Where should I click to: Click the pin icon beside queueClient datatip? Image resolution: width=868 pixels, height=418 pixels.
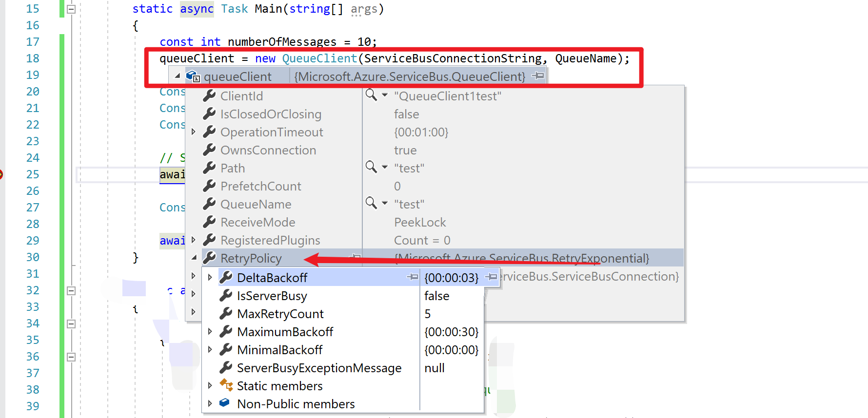[x=538, y=76]
